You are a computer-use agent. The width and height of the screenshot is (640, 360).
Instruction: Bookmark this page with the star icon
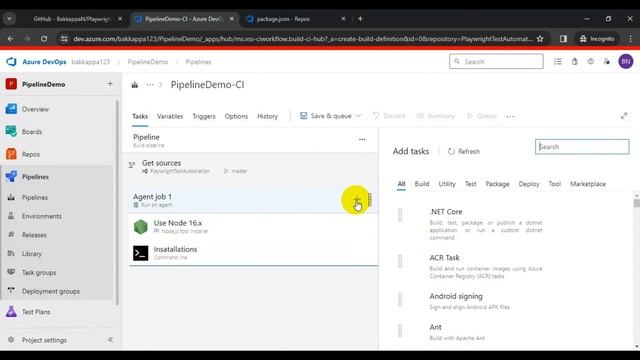click(x=540, y=39)
